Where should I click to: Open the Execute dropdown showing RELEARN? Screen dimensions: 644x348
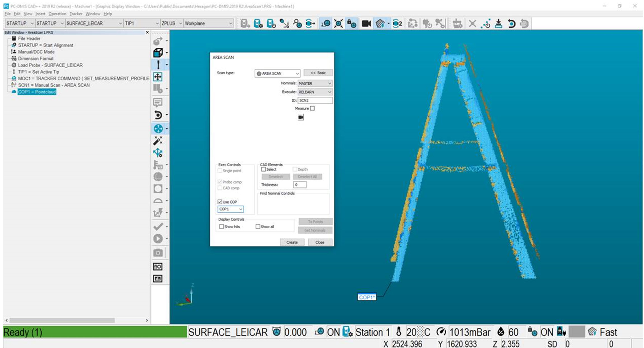330,92
